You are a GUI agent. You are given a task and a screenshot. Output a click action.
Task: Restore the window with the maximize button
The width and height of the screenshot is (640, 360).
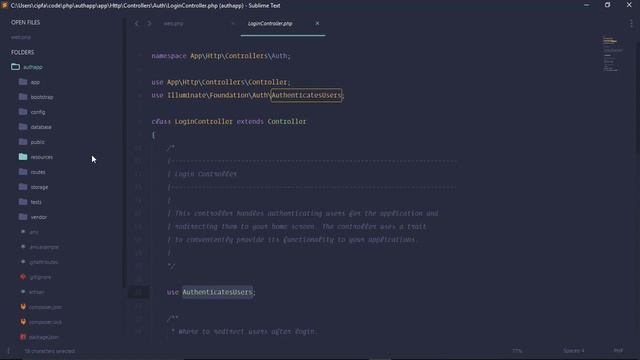(x=607, y=5)
